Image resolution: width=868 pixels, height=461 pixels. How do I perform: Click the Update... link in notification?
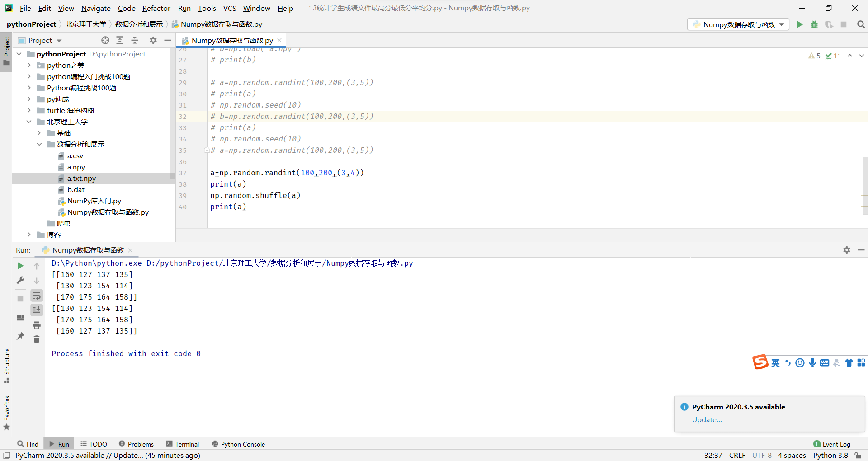click(707, 420)
